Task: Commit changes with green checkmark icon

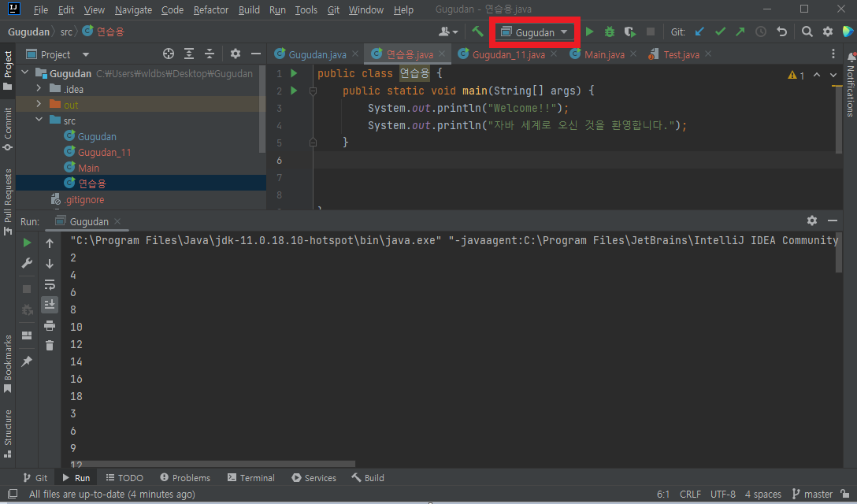Action: [x=720, y=31]
